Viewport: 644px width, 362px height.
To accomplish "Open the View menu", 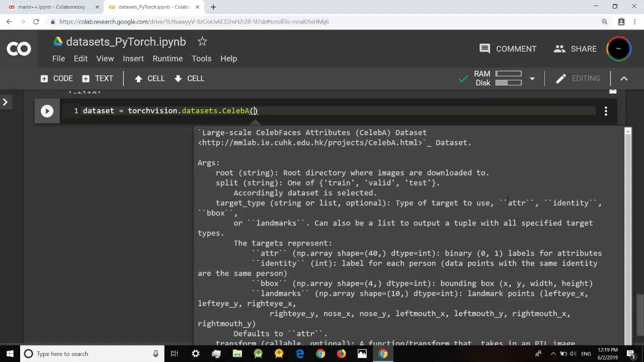I will point(105,58).
